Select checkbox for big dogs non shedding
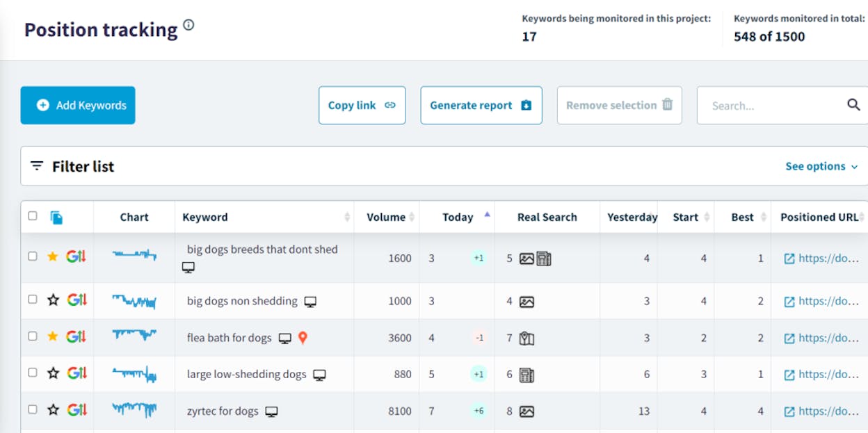The width and height of the screenshot is (868, 433). tap(32, 300)
